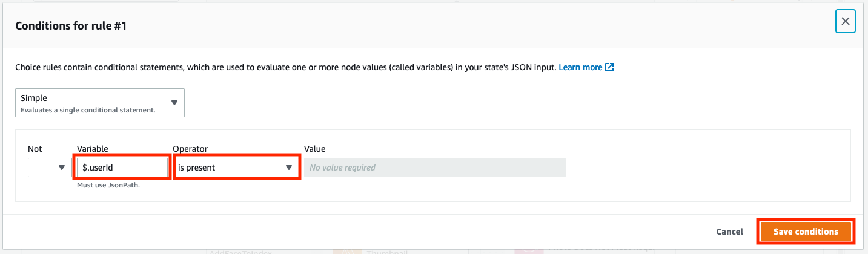Screen dimensions: 868x254
Task: Click the Not column label
Action: tap(35, 148)
